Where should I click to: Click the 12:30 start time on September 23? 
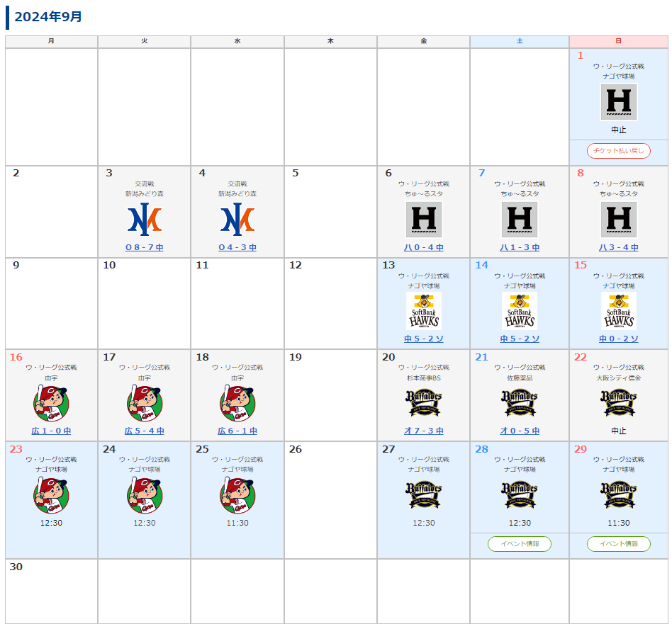pos(51,523)
